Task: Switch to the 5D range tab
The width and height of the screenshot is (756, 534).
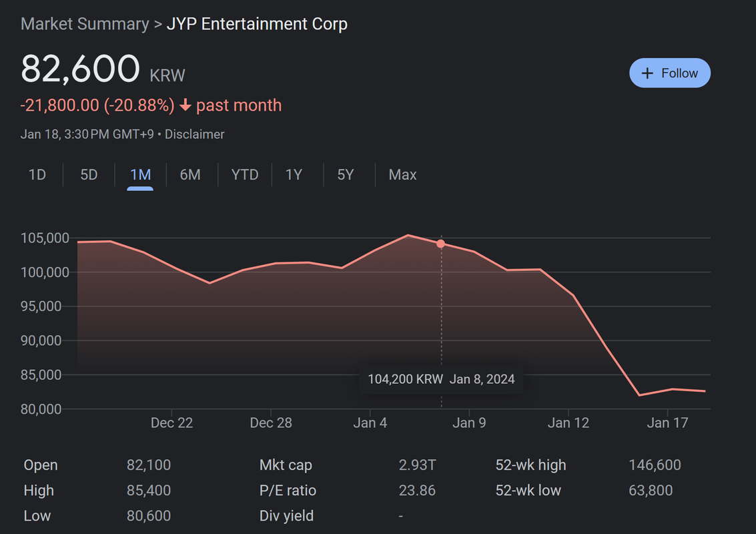Action: 89,175
